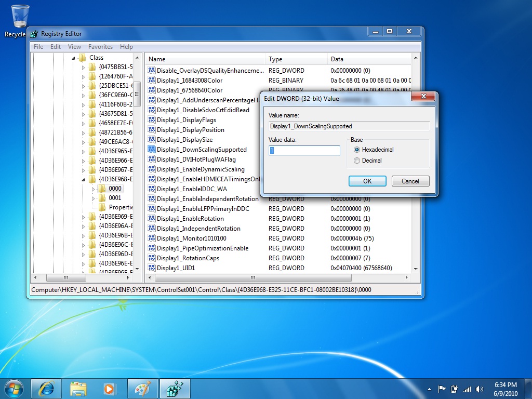The width and height of the screenshot is (532, 399).
Task: Open the Favorites menu
Action: [x=100, y=47]
